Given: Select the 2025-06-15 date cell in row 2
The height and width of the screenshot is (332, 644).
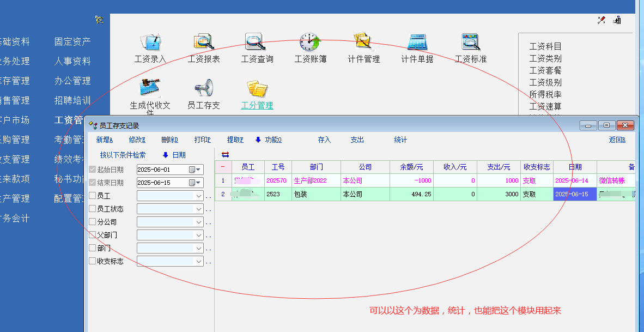Looking at the screenshot, I should point(574,194).
